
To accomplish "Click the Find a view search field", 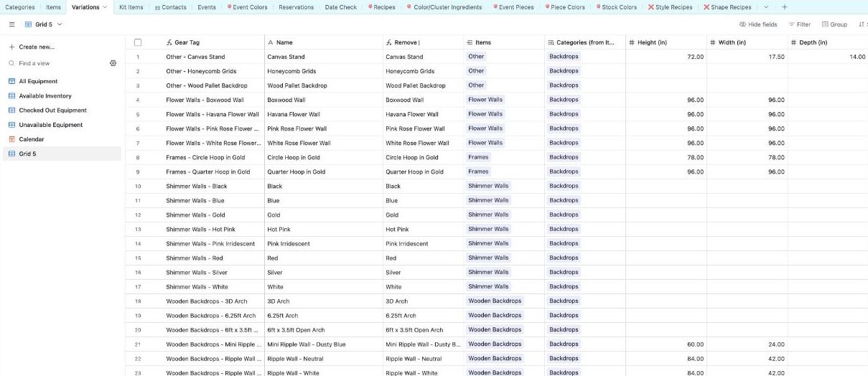I will (57, 63).
